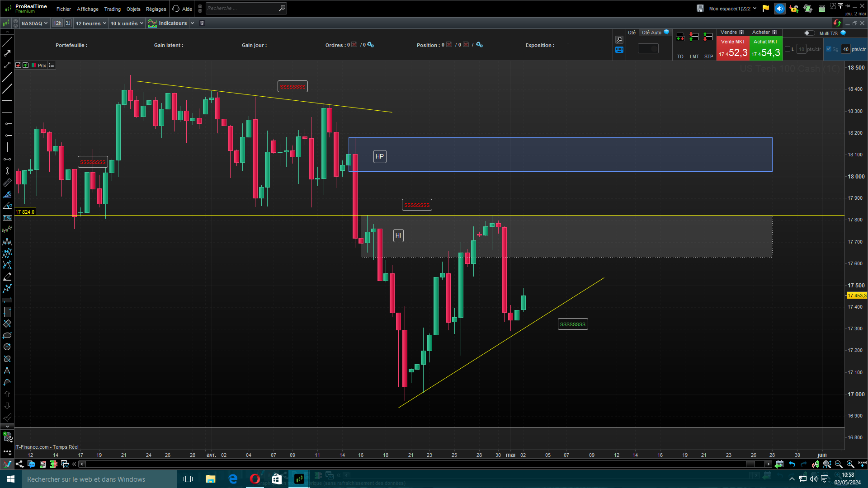This screenshot has width=868, height=488.
Task: Open the trading settings wrench icon
Action: tap(619, 40)
